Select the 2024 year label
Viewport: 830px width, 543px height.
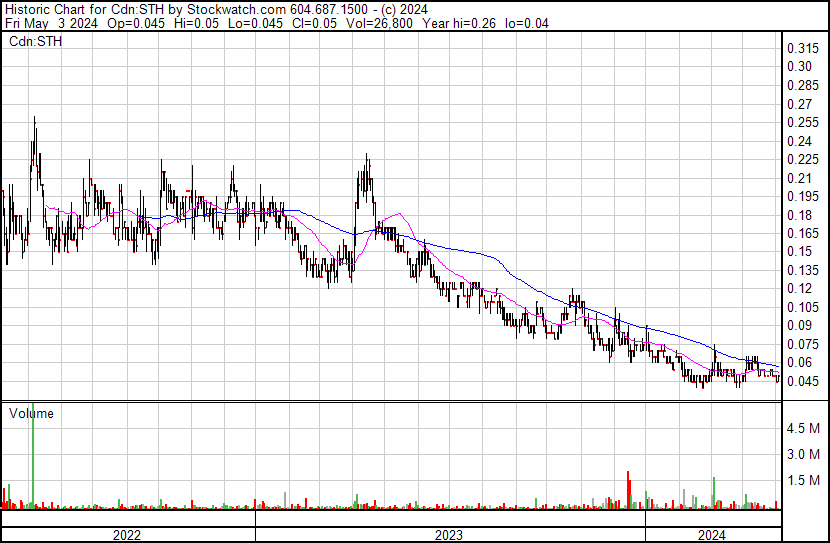coord(711,535)
